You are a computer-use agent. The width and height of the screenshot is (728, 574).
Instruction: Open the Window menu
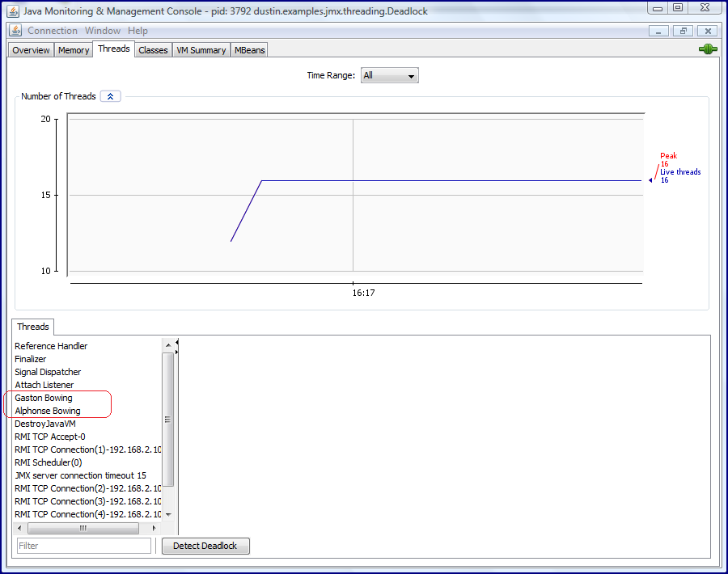pos(102,30)
